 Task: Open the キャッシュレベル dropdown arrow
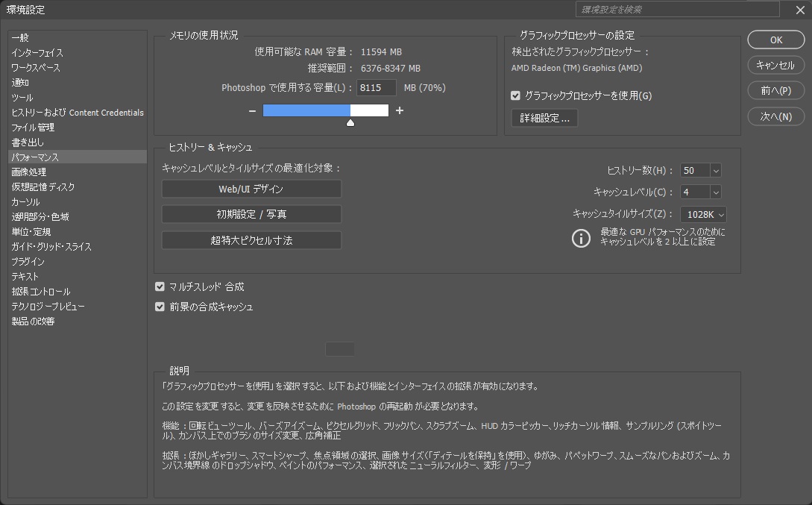coord(716,192)
